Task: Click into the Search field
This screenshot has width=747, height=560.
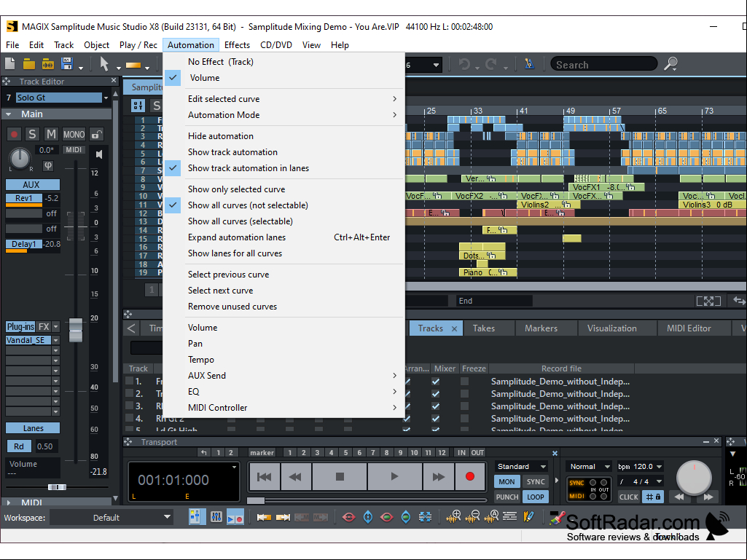Action: 603,64
